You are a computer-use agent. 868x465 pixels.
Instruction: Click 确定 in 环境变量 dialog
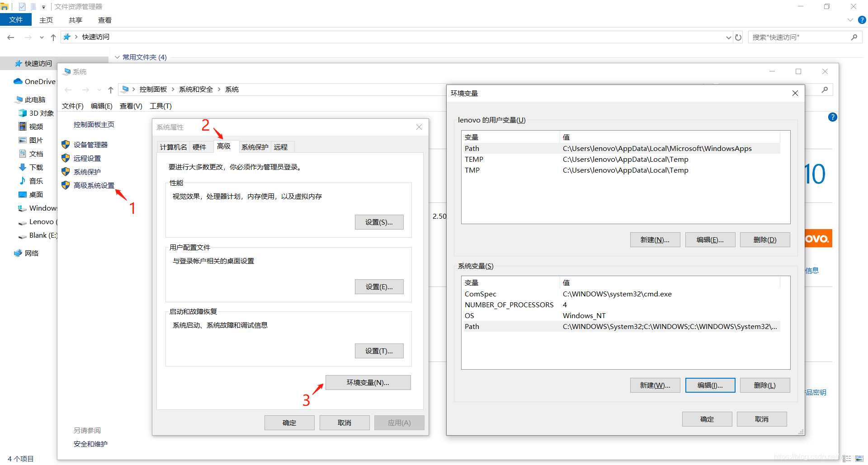pyautogui.click(x=707, y=419)
